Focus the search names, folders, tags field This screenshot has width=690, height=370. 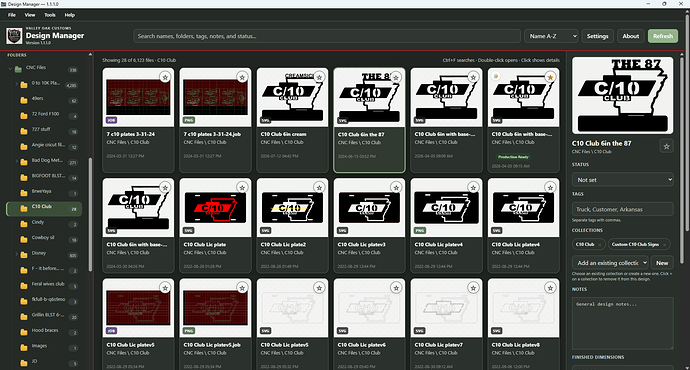point(327,36)
